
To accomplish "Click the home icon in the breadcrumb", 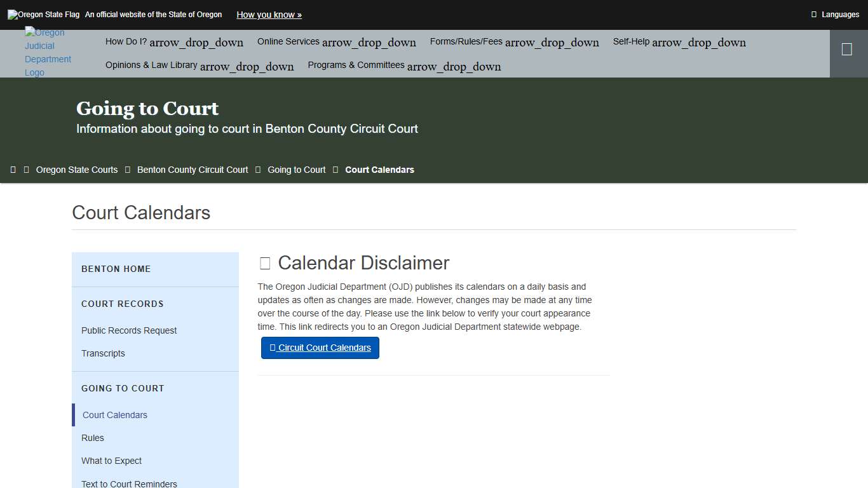I will click(13, 169).
